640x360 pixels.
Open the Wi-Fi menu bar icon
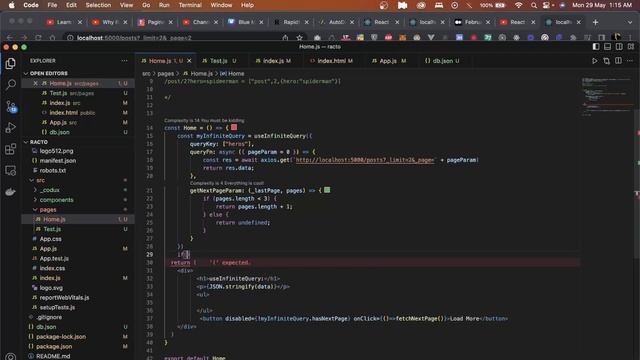click(518, 5)
